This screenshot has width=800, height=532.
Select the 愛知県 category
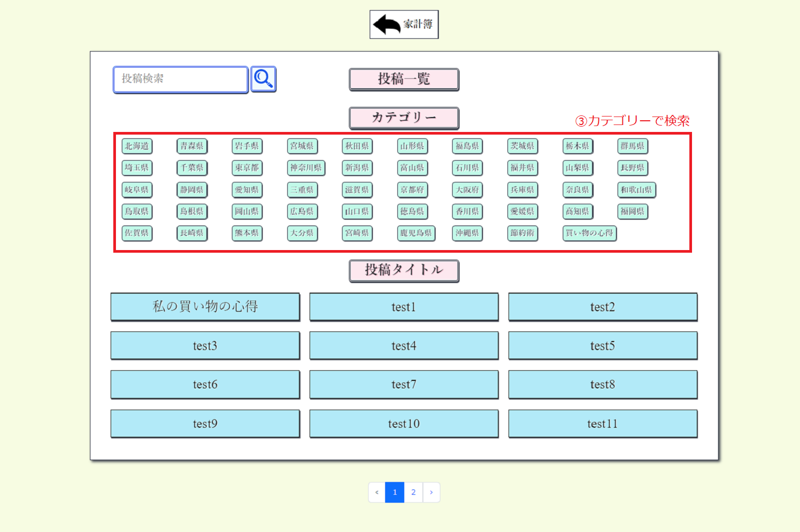coord(247,190)
